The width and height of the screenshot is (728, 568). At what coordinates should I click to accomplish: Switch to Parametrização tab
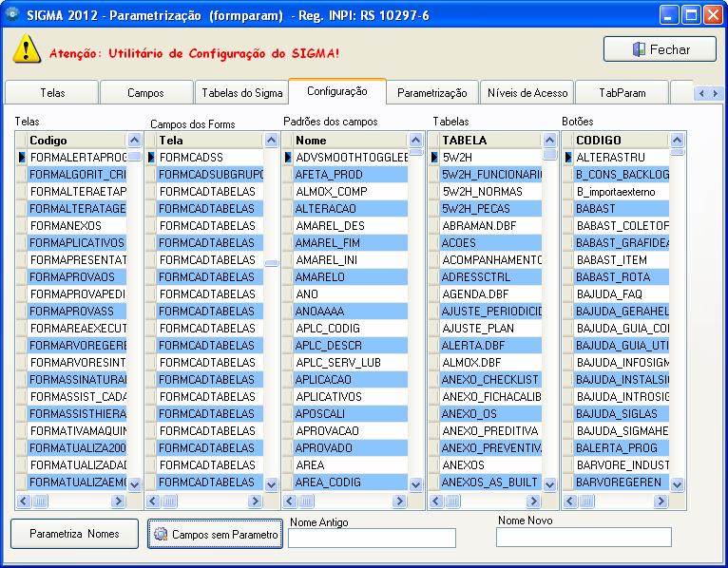pos(432,93)
